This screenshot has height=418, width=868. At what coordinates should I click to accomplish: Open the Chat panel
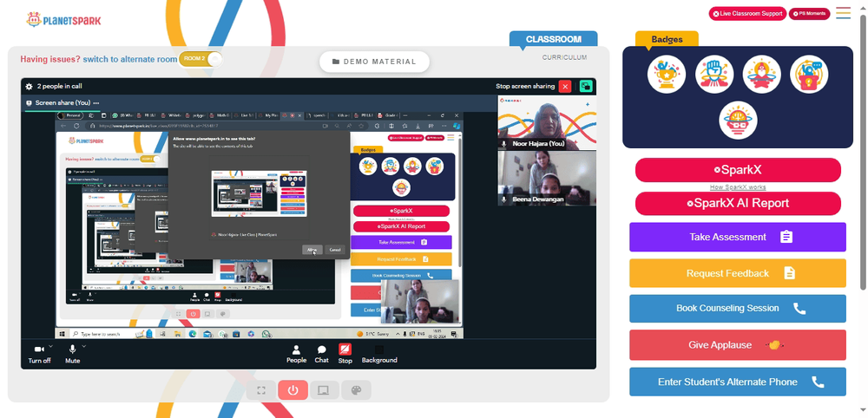(322, 354)
